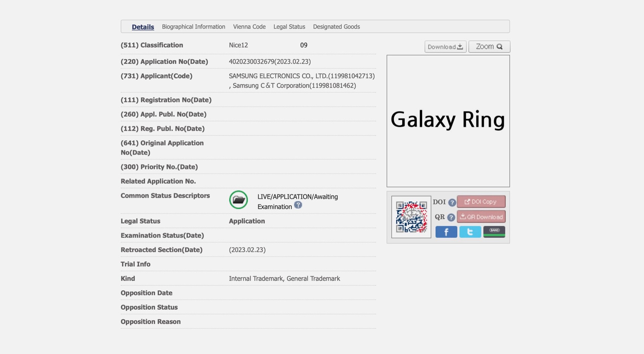Click the Examination Status(Date) label

click(162, 236)
